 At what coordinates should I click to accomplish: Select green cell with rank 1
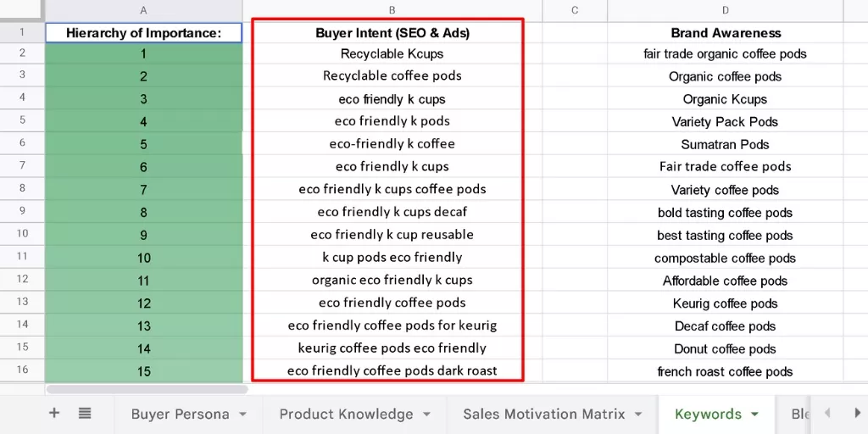143,53
